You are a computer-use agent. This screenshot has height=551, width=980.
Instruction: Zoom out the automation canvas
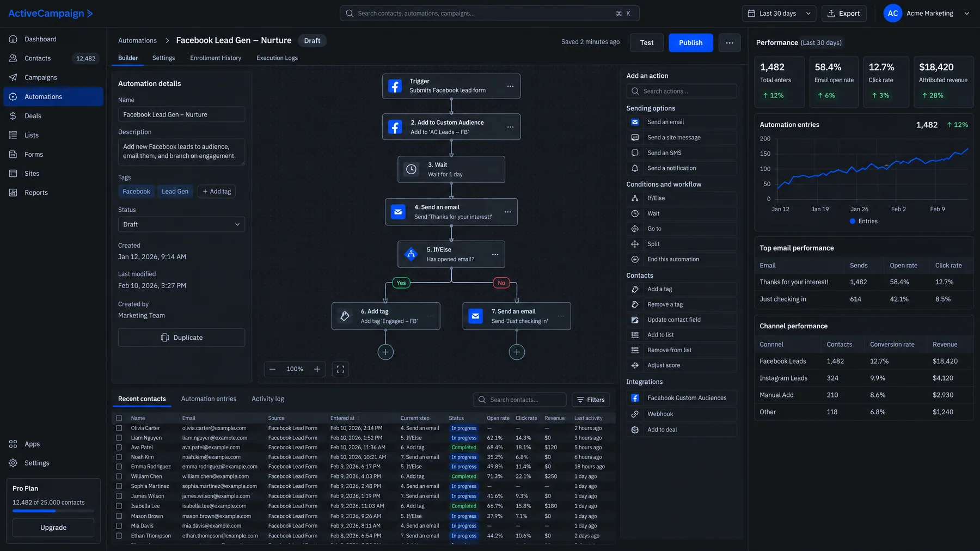click(x=273, y=369)
